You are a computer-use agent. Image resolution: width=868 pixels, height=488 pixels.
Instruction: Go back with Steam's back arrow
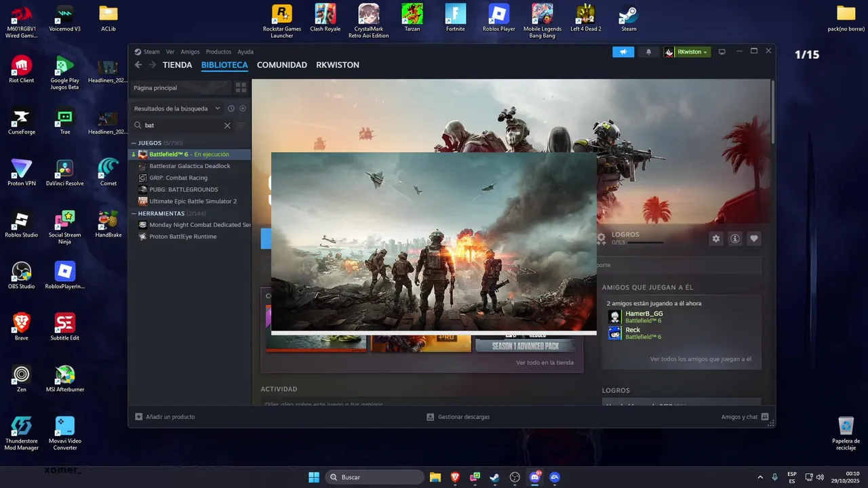pos(138,65)
